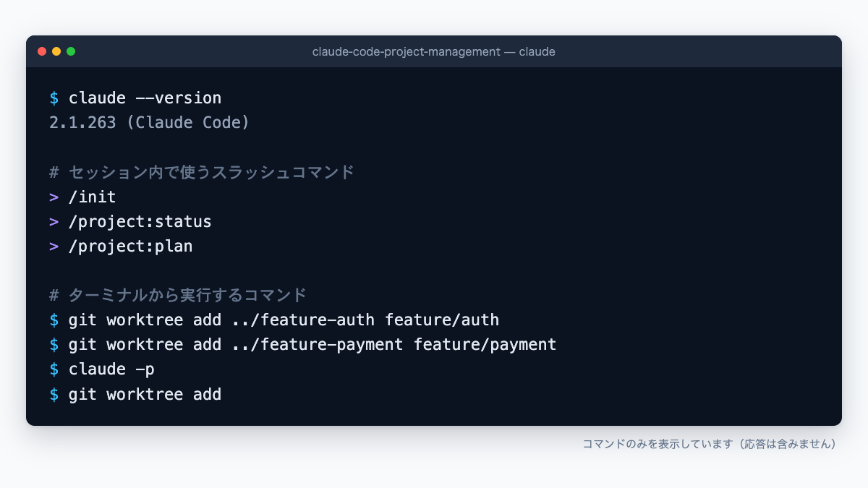The image size is (868, 488).
Task: Click the /project:plan command line
Action: tap(121, 246)
